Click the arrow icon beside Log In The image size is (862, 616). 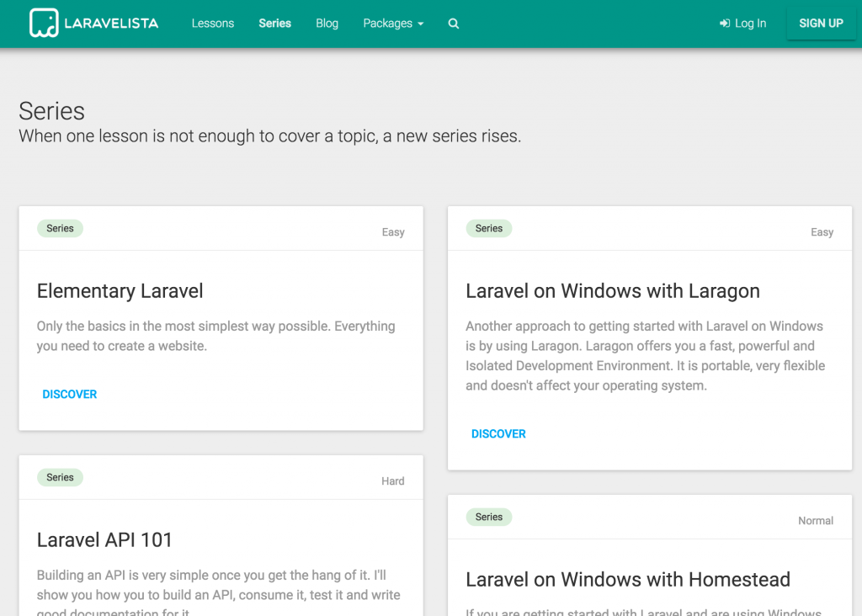point(725,24)
